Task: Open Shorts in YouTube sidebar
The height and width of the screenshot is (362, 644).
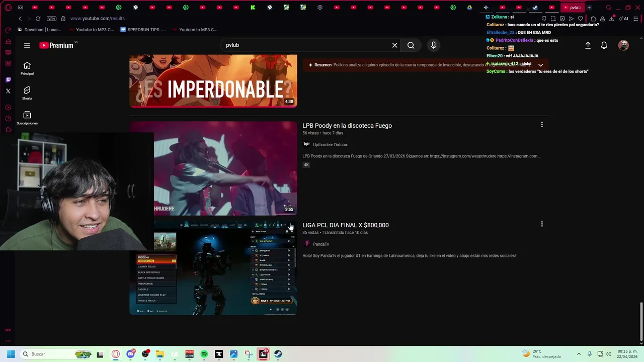Action: pyautogui.click(x=27, y=93)
